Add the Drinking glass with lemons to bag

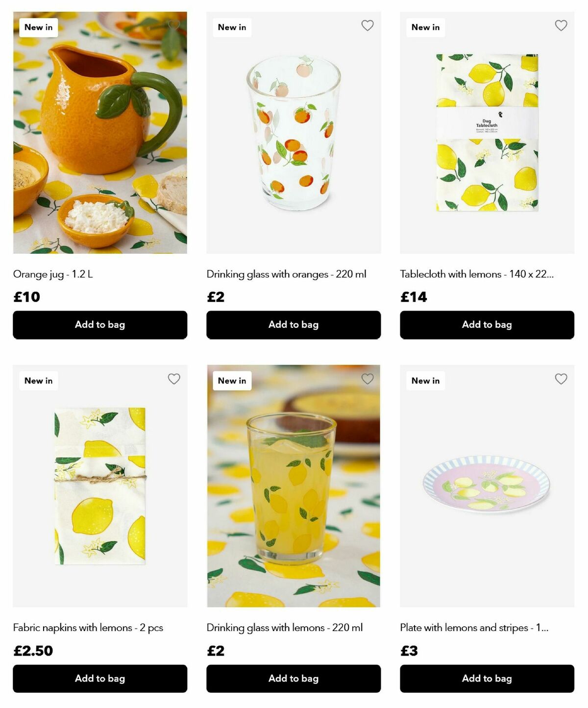(294, 679)
